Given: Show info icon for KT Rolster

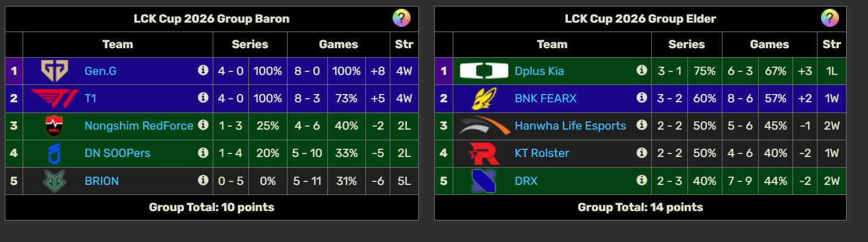Looking at the screenshot, I should (642, 153).
